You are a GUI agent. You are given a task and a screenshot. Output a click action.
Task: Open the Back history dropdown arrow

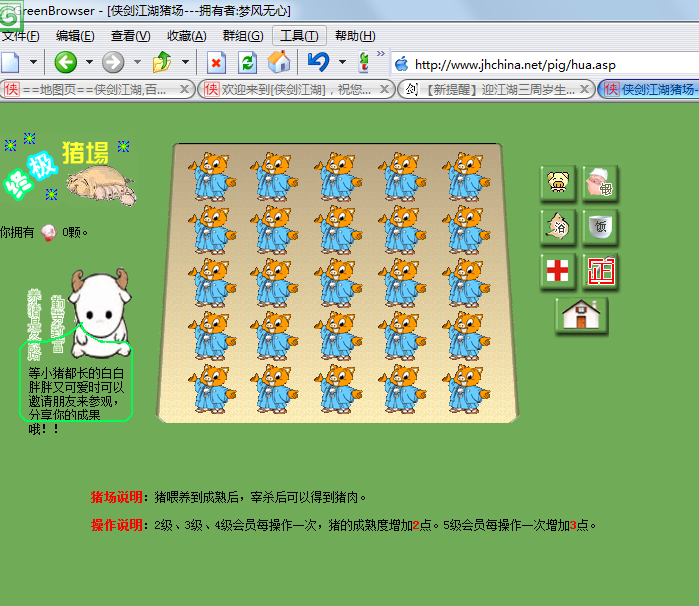pyautogui.click(x=89, y=62)
